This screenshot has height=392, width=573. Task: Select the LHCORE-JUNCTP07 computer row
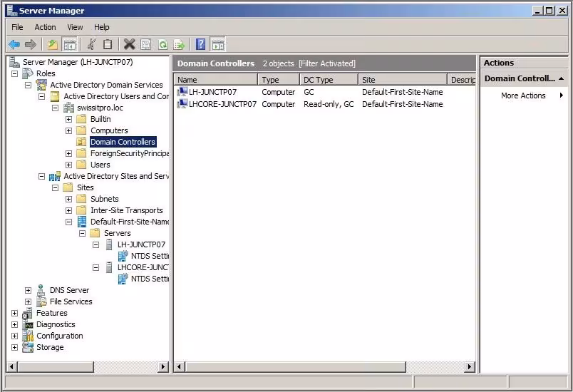click(x=222, y=104)
